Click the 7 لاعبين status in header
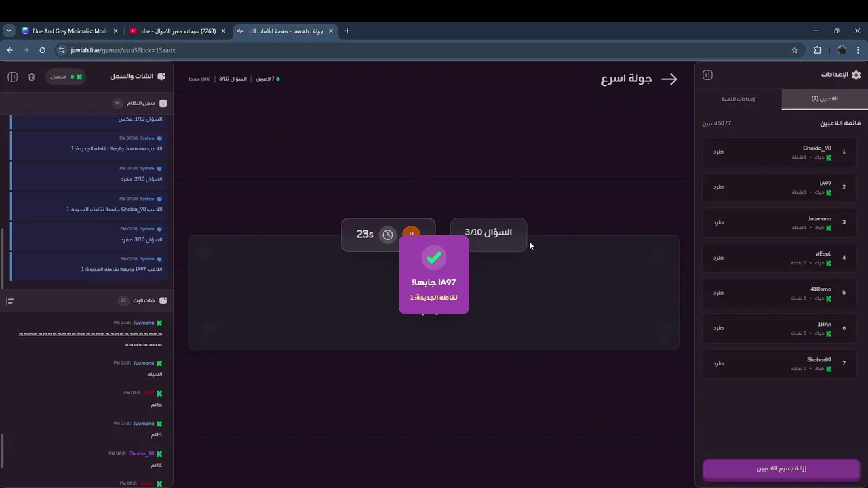 tap(267, 79)
